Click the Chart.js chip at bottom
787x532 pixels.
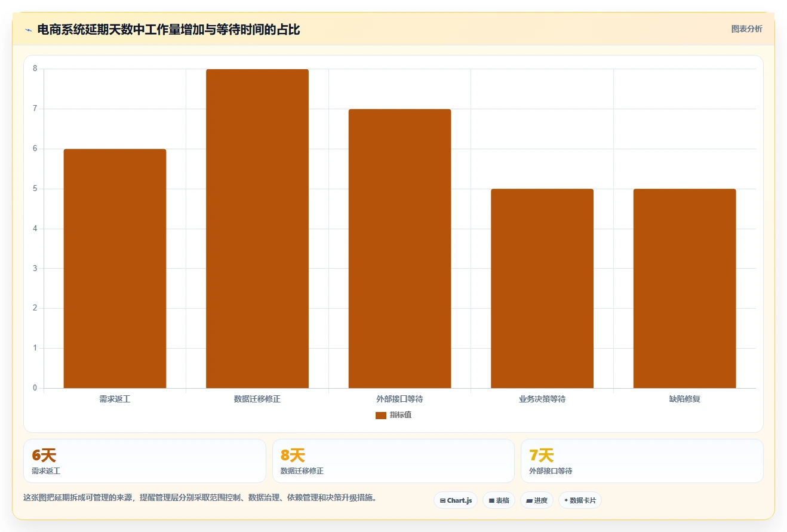click(455, 500)
